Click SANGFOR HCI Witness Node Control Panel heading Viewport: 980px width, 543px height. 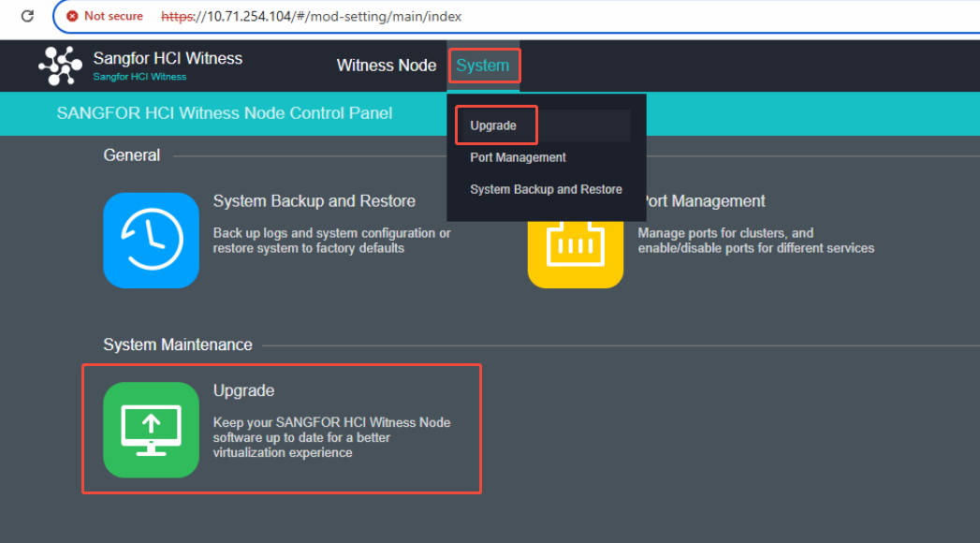pyautogui.click(x=225, y=113)
